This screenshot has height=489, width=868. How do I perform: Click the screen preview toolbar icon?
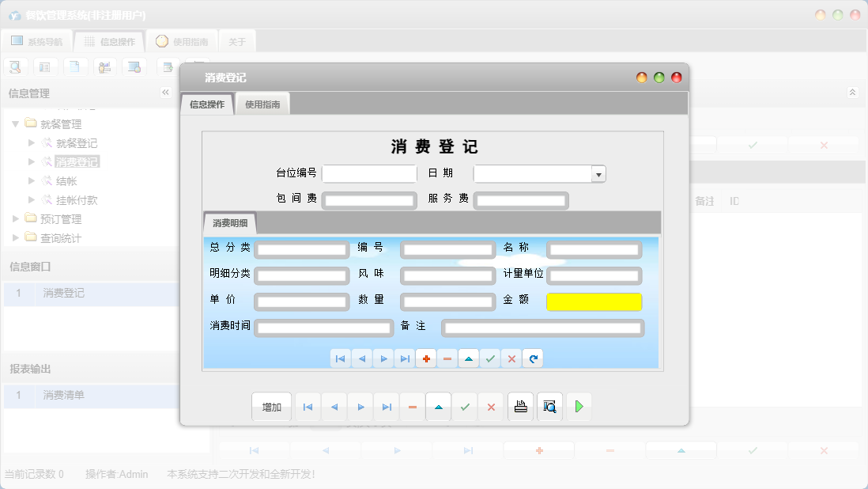[x=134, y=66]
